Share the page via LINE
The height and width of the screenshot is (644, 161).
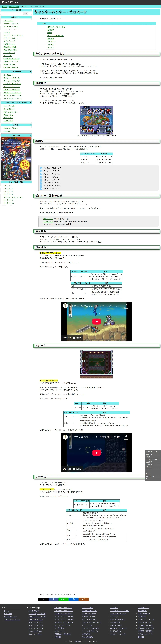tap(63, 599)
